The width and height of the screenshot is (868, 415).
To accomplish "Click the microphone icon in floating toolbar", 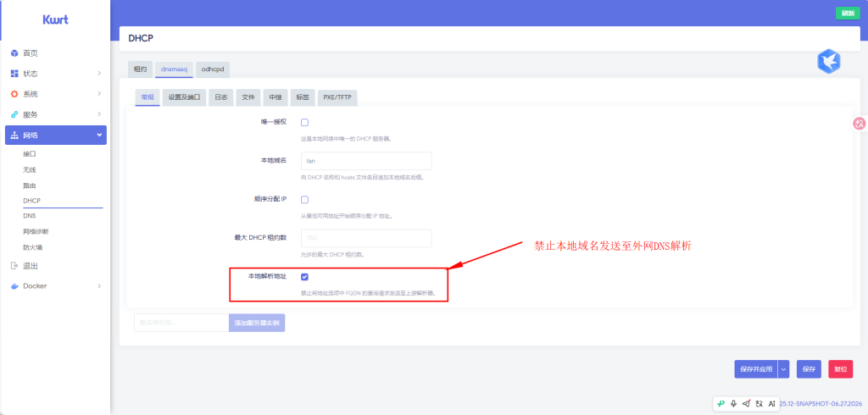I will click(x=733, y=403).
